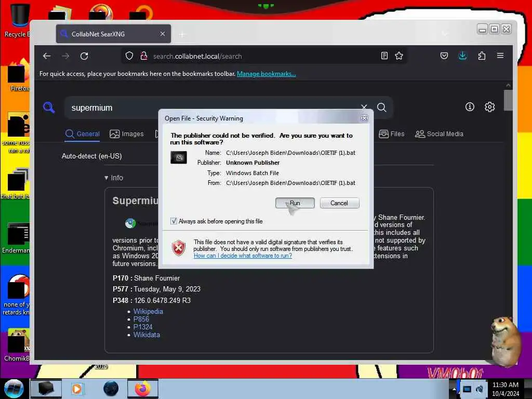Bookmark this page with the star
The width and height of the screenshot is (532, 399).
pyautogui.click(x=399, y=56)
